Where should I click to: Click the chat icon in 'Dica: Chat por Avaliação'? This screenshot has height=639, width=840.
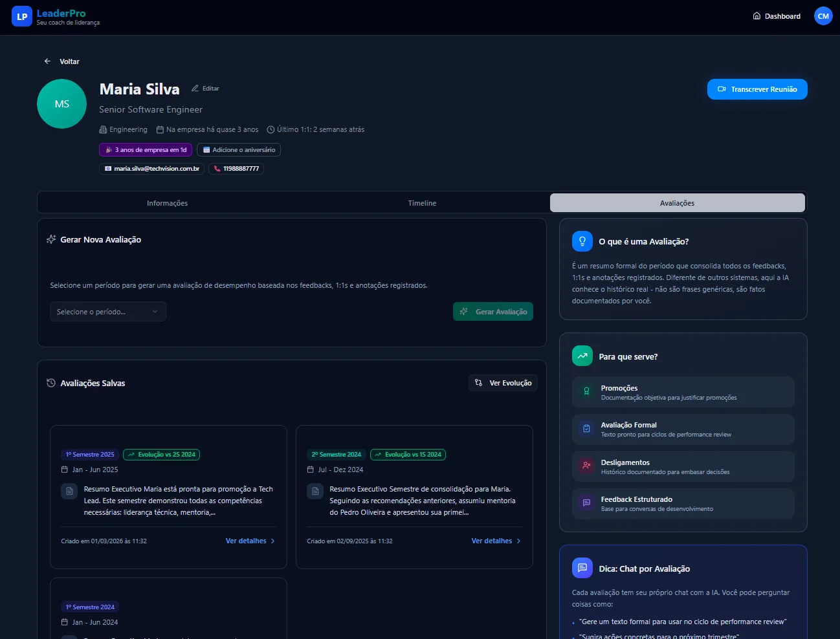click(x=582, y=569)
